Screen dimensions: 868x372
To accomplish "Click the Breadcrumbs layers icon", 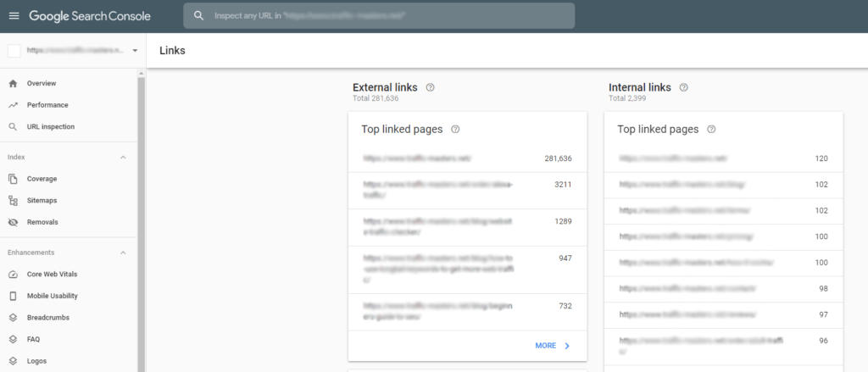I will 14,318.
